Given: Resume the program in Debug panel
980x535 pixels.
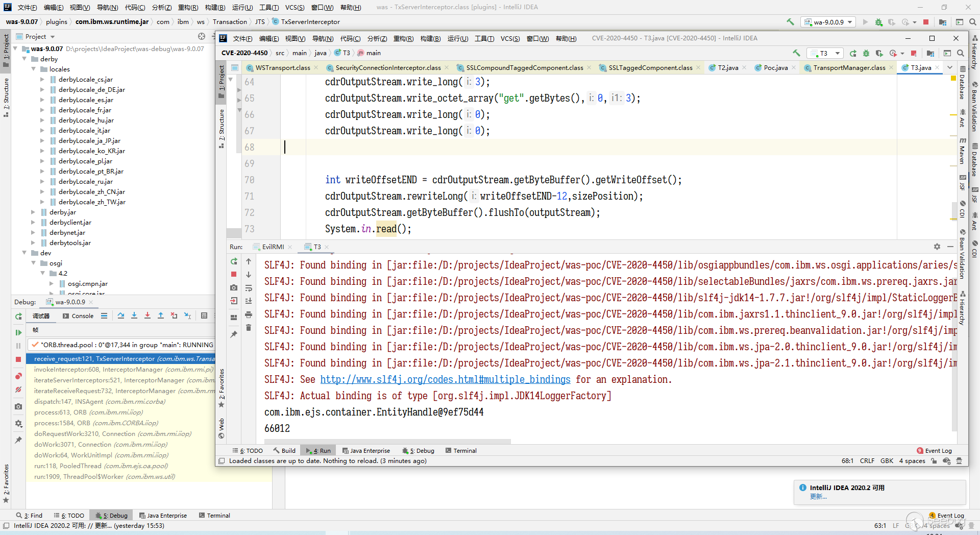Looking at the screenshot, I should click(x=18, y=332).
